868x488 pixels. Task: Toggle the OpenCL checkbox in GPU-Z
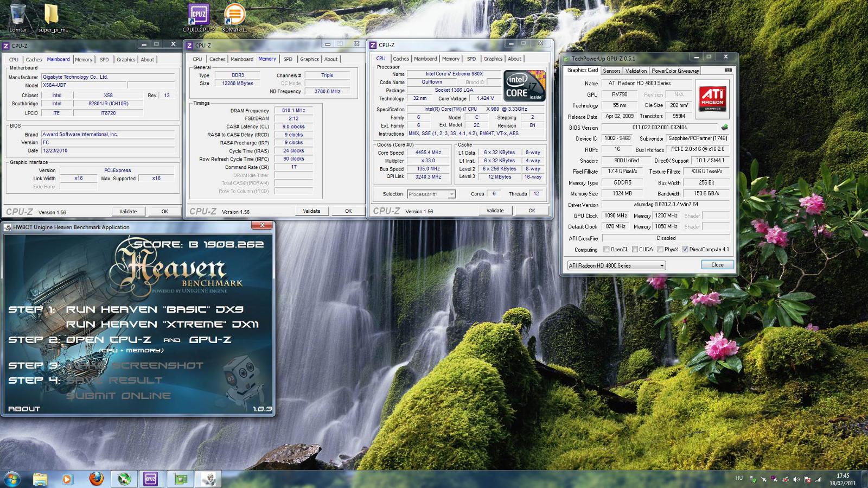click(607, 250)
